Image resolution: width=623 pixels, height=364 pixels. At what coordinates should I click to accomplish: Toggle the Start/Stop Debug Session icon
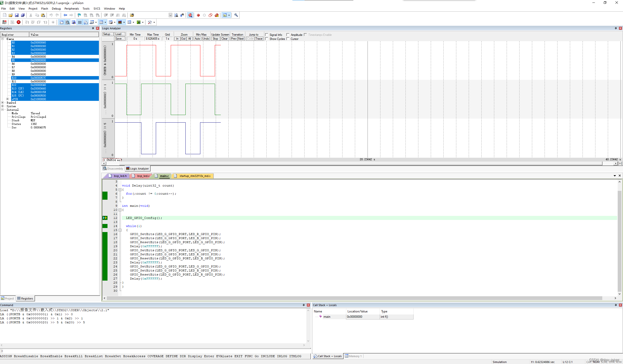[x=190, y=15]
